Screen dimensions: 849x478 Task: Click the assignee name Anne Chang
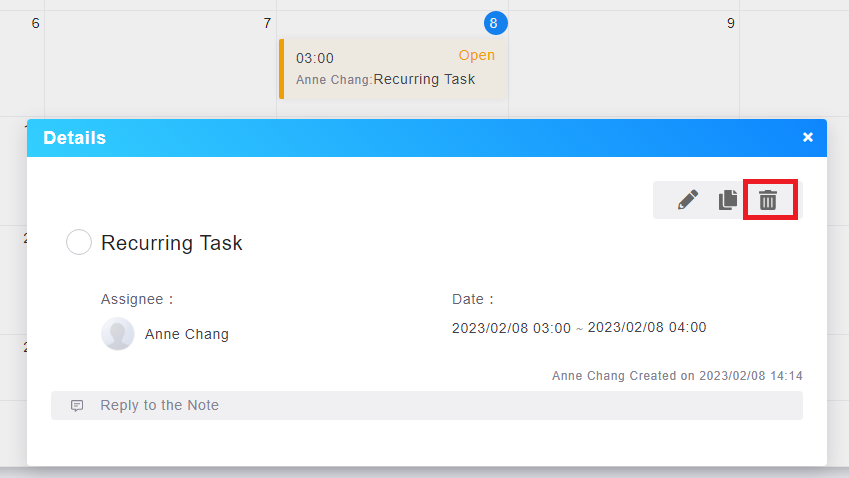pos(186,334)
